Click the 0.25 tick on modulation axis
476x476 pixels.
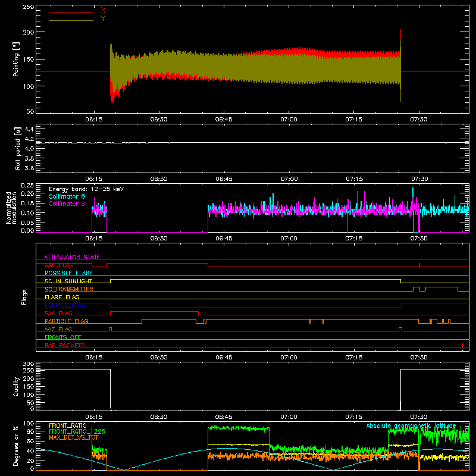click(27, 186)
